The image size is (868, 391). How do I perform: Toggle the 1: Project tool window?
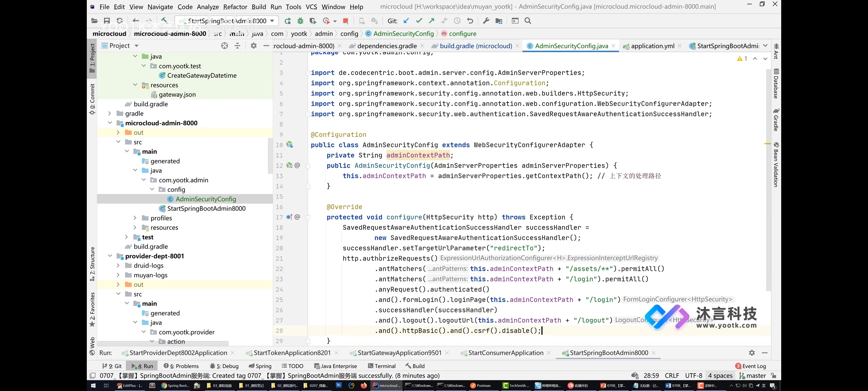tap(92, 59)
